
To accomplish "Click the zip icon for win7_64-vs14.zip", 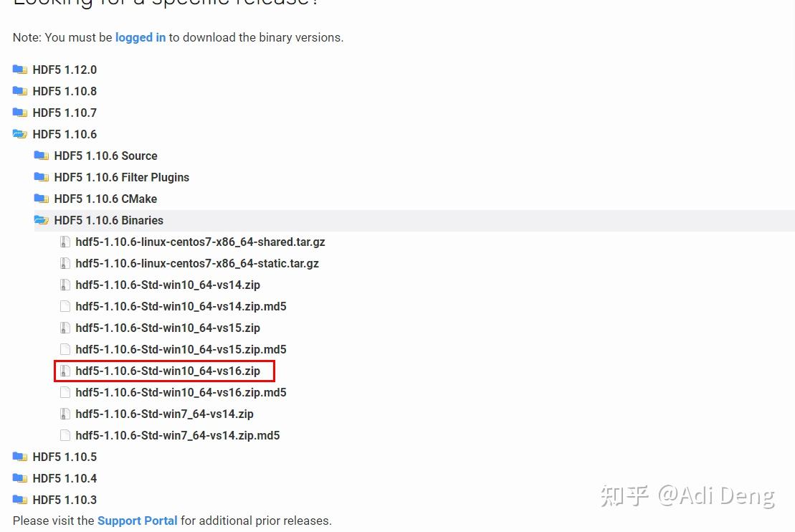I will click(x=65, y=414).
